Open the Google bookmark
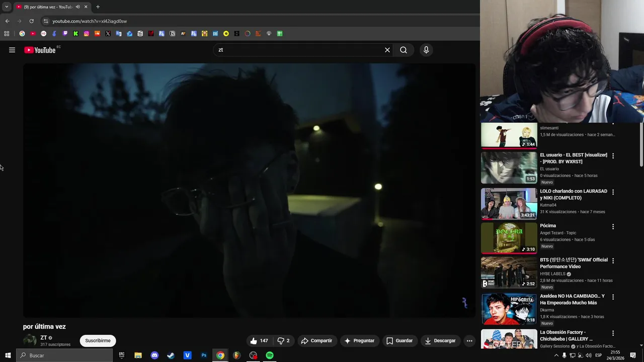 pos(22,34)
